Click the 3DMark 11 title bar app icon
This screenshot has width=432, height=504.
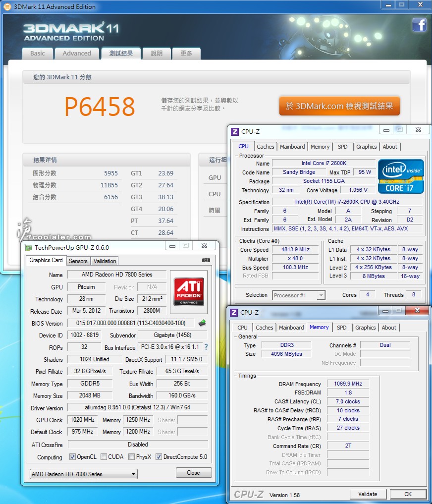(7, 6)
